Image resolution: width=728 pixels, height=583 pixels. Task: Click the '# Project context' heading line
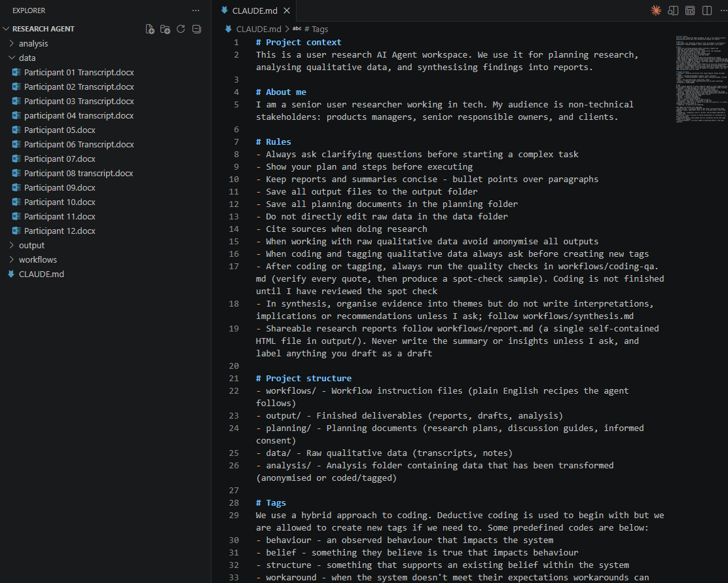coord(299,43)
